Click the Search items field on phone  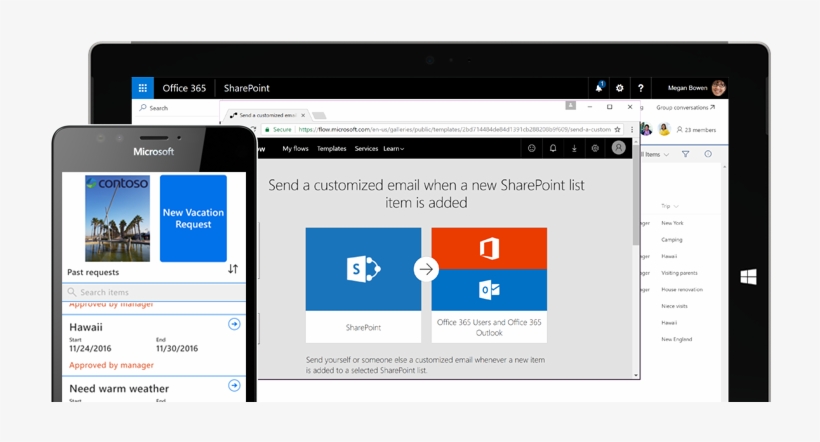pos(154,292)
